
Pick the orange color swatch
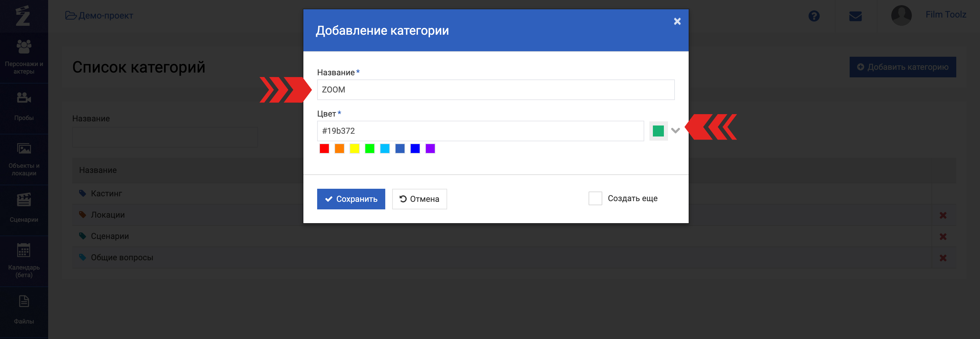pyautogui.click(x=340, y=149)
